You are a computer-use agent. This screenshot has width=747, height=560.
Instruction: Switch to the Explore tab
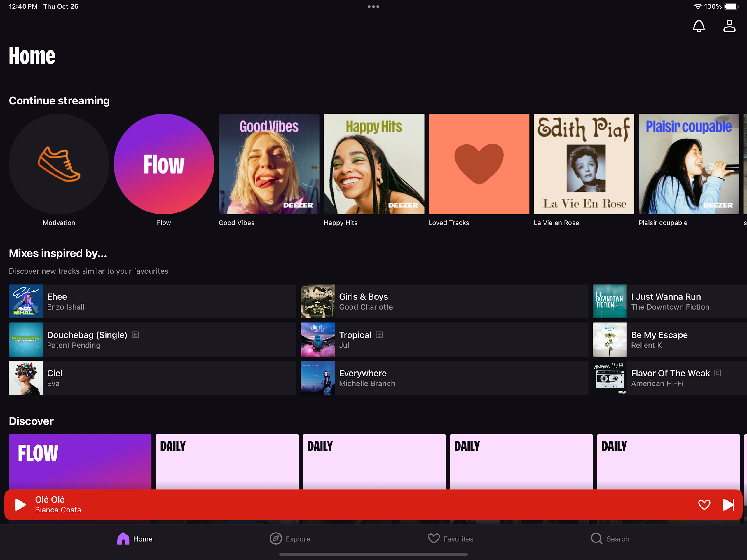(x=290, y=539)
